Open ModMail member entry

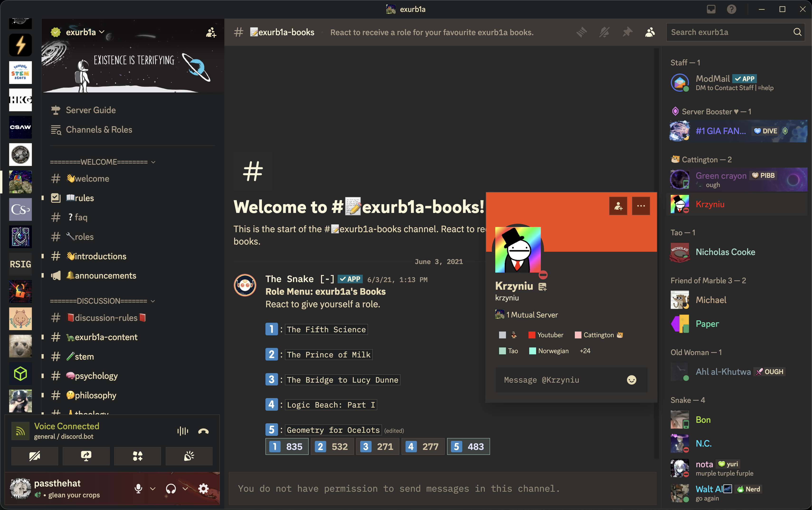click(x=737, y=83)
